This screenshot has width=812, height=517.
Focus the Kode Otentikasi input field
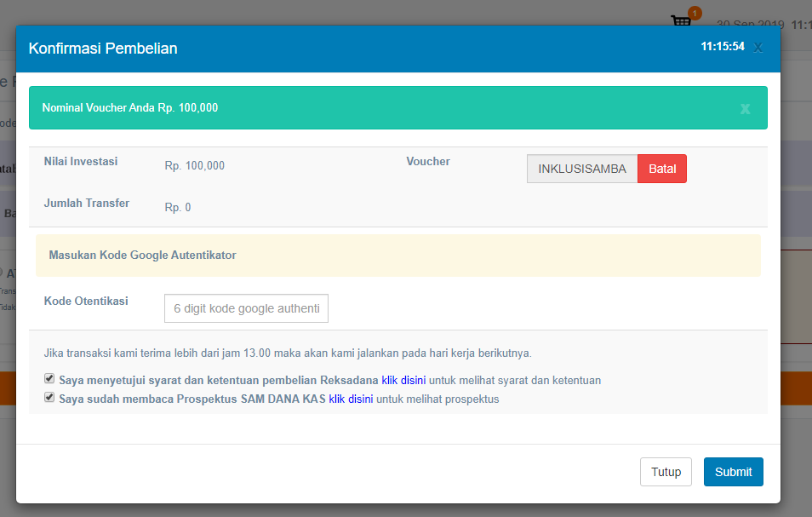[x=246, y=308]
